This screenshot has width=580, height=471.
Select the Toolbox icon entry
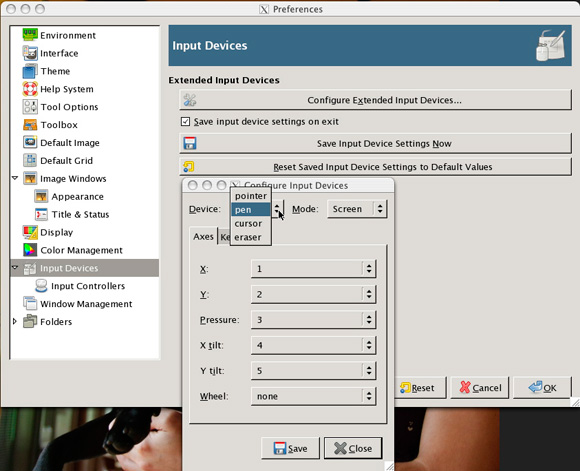coord(30,125)
